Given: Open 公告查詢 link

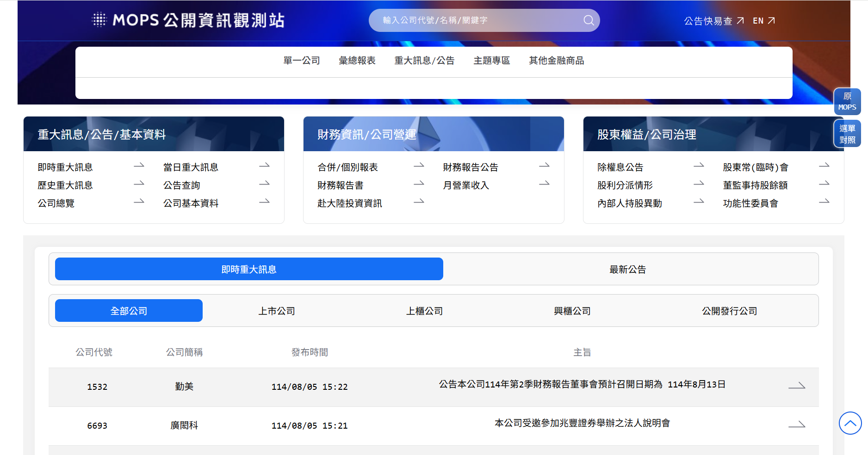Looking at the screenshot, I should 181,185.
